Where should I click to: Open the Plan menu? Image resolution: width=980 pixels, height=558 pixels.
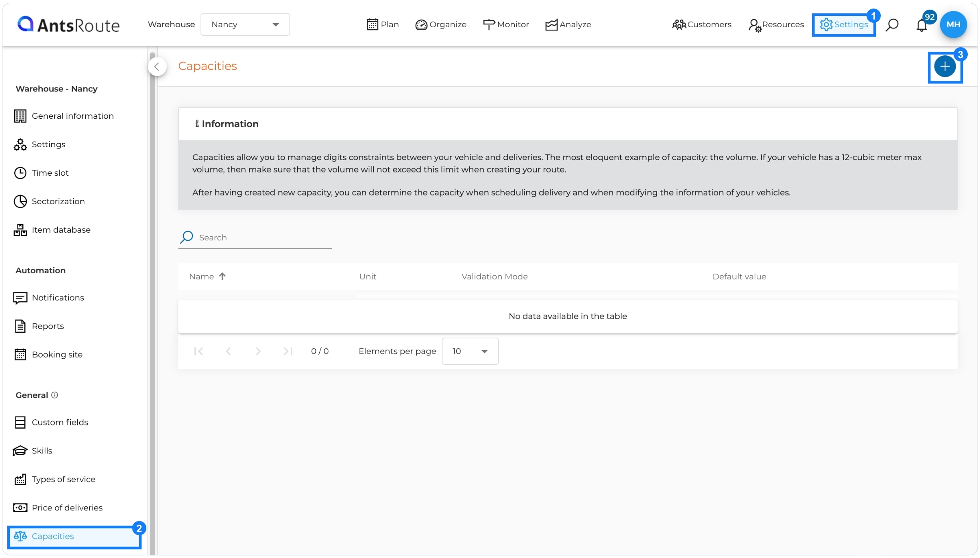pos(382,24)
